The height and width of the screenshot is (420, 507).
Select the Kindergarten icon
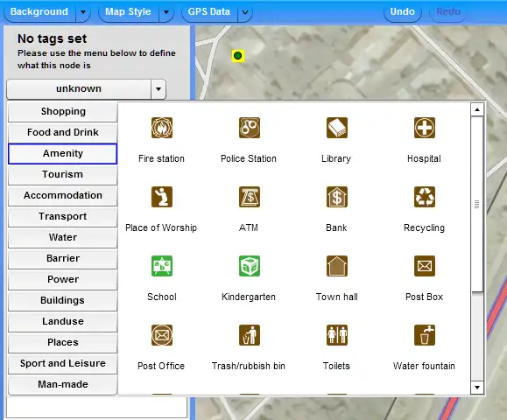pos(250,266)
